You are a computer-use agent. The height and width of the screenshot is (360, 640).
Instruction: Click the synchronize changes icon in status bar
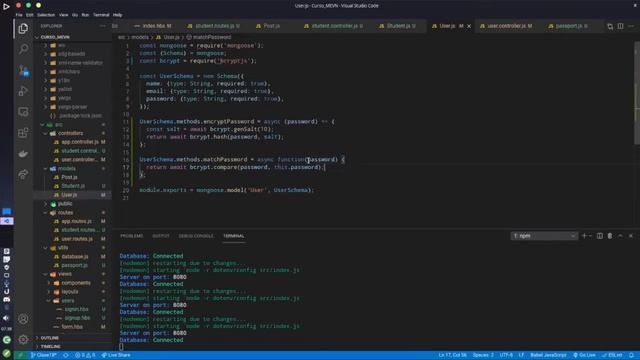click(x=66, y=355)
